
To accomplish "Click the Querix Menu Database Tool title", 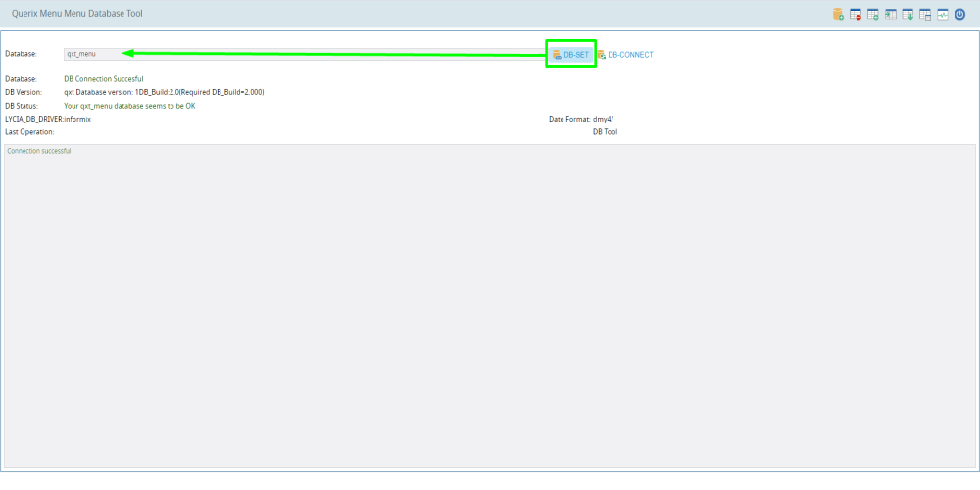I will click(x=76, y=14).
